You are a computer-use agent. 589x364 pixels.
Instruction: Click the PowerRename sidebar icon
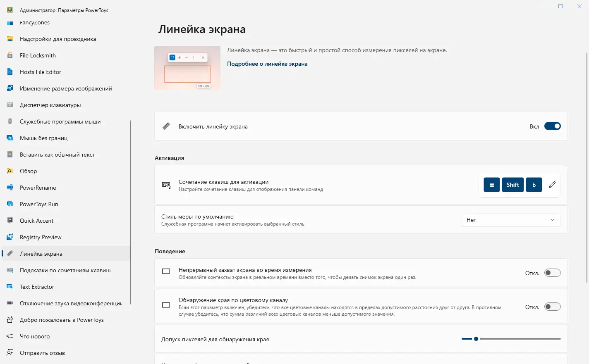10,188
